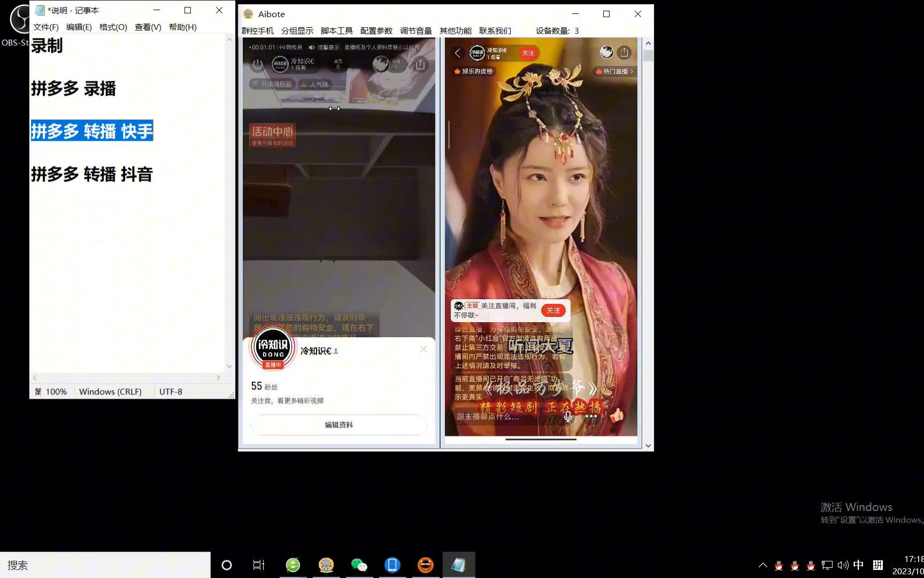924x578 pixels.
Task: Toggle follow with the 关注 button beside 冷知识€
Action: point(528,53)
